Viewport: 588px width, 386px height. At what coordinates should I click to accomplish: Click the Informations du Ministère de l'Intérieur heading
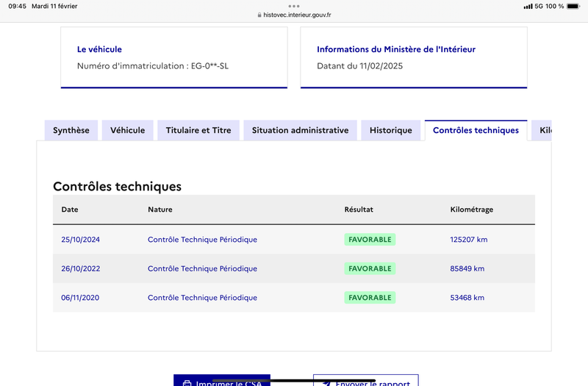pos(396,49)
